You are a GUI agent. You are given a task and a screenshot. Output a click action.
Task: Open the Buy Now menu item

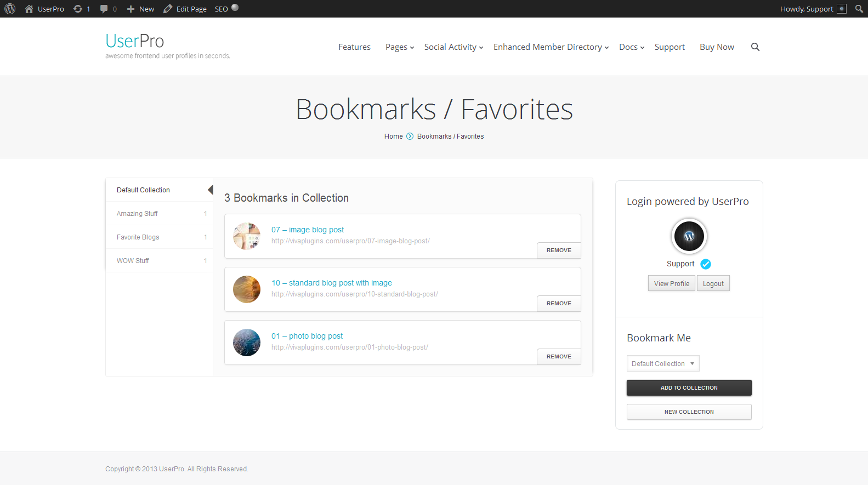[x=717, y=47]
